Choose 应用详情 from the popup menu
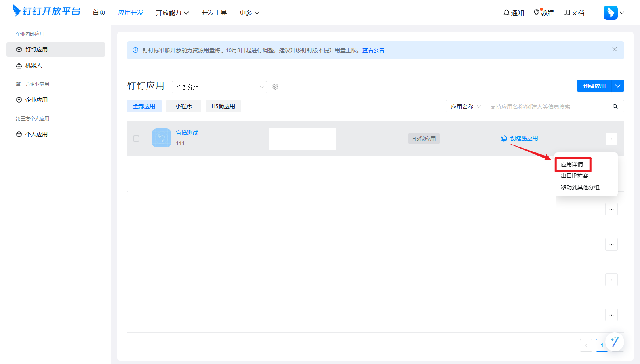 pyautogui.click(x=572, y=164)
